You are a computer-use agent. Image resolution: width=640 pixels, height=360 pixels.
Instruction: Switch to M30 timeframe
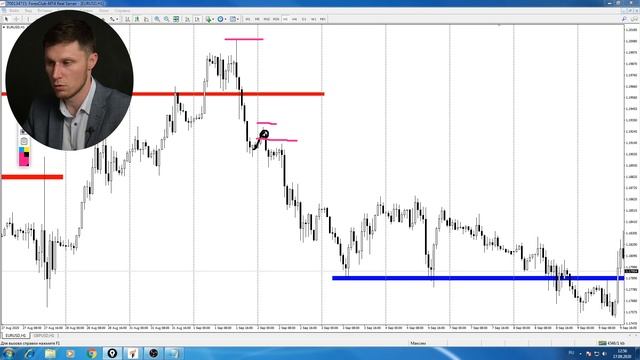tap(276, 19)
